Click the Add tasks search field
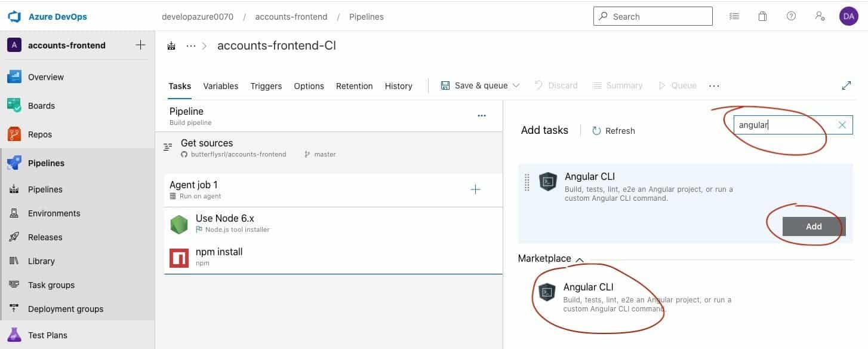Image resolution: width=868 pixels, height=349 pixels. 793,125
